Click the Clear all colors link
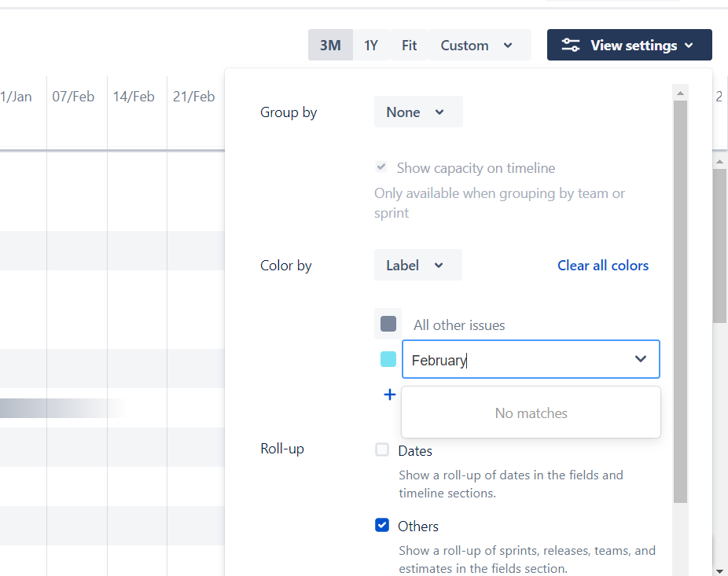728x576 pixels. [x=602, y=265]
